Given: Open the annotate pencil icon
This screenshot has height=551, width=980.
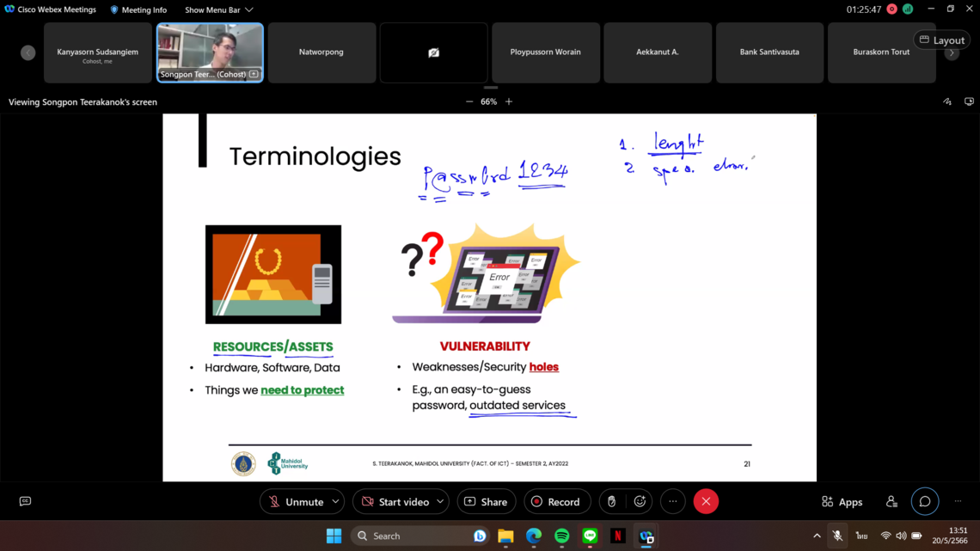Looking at the screenshot, I should click(947, 101).
